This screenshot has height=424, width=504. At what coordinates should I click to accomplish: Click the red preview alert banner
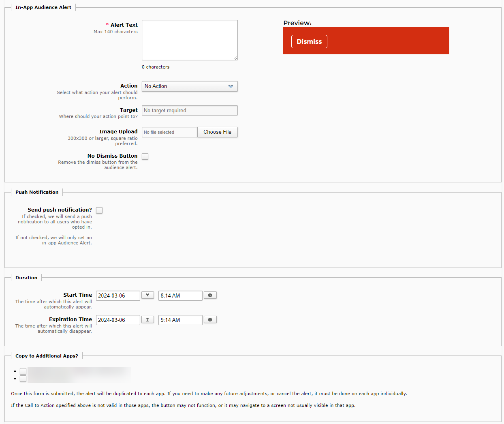385,41
